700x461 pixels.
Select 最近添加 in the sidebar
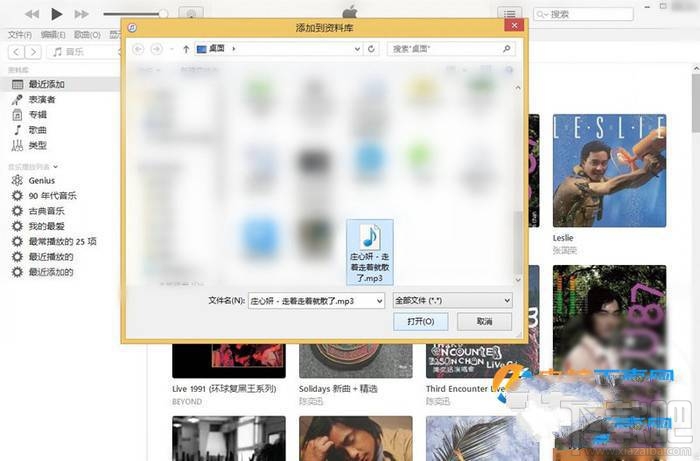coord(60,84)
